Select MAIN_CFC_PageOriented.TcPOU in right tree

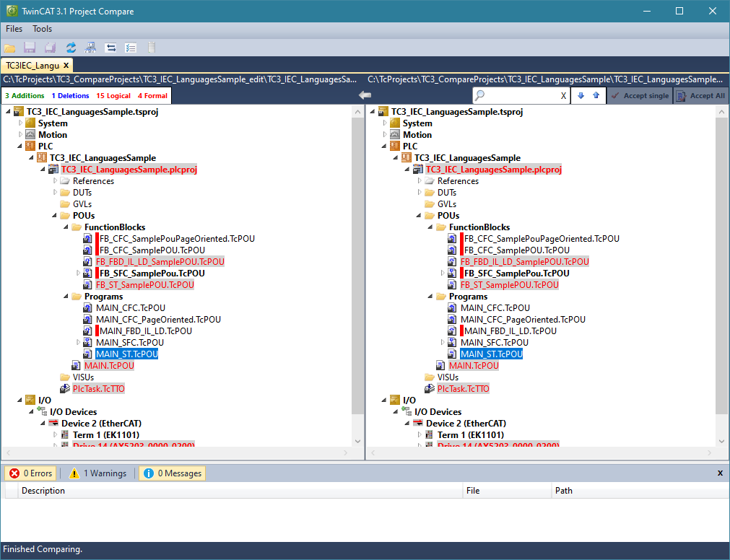(523, 320)
